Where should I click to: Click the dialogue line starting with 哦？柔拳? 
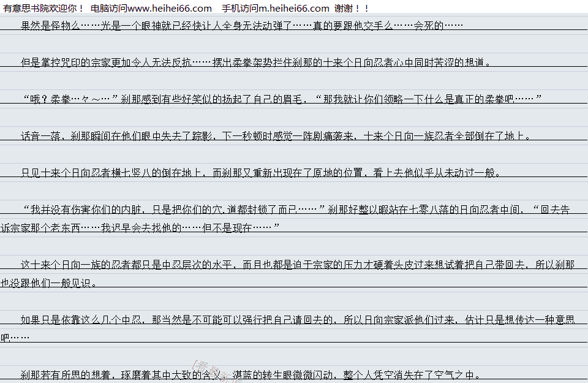coord(281,99)
